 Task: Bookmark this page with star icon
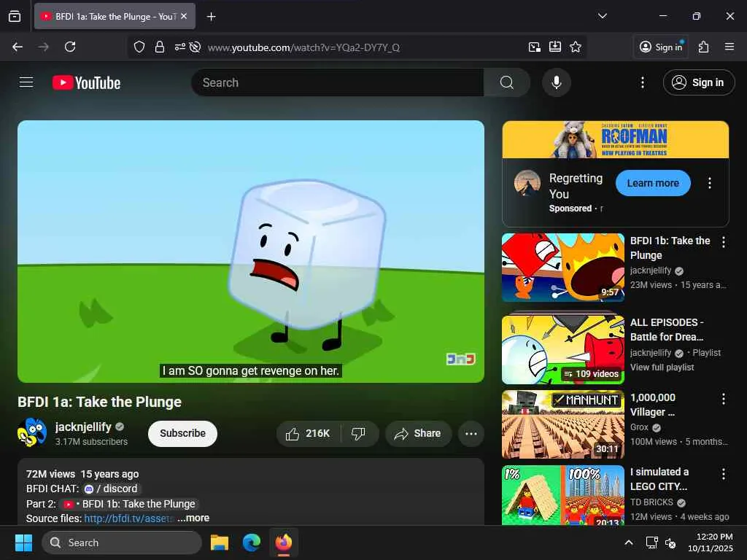576,47
